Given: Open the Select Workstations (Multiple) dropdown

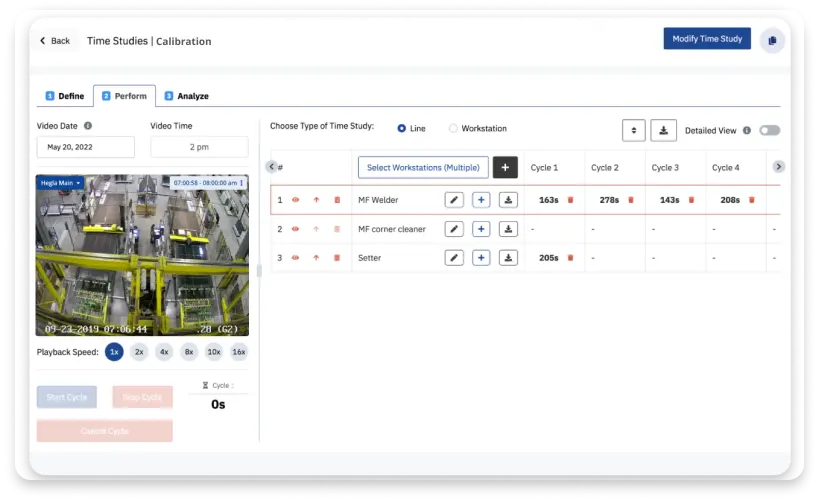Looking at the screenshot, I should click(x=423, y=167).
